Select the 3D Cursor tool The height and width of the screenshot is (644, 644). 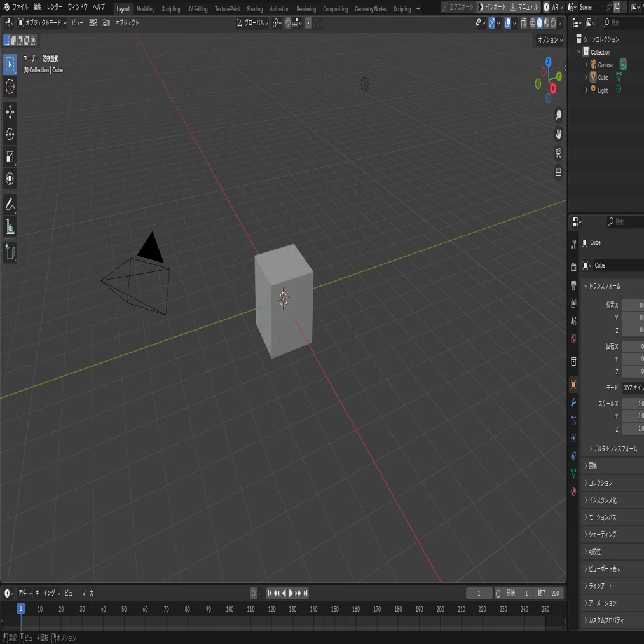click(10, 86)
